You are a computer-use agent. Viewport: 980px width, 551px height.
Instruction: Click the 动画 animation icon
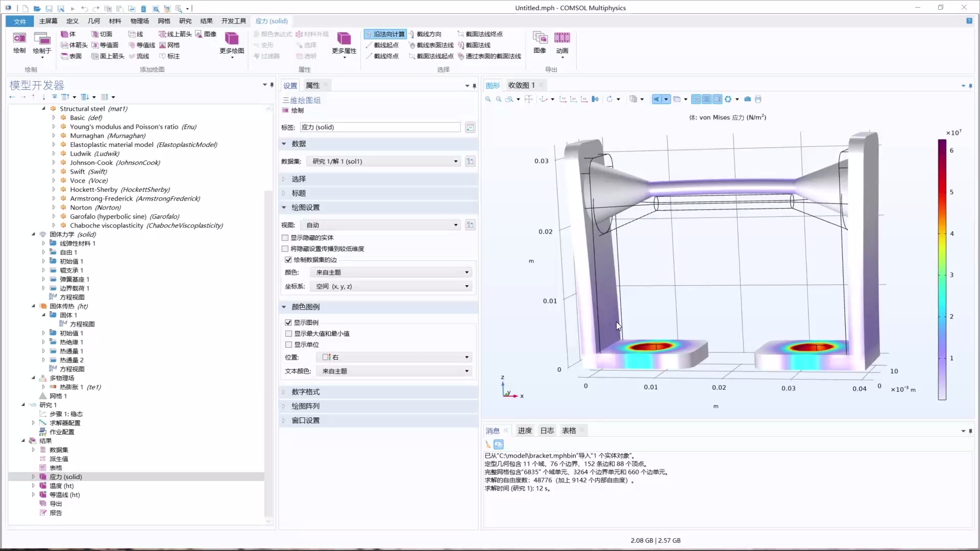click(562, 43)
